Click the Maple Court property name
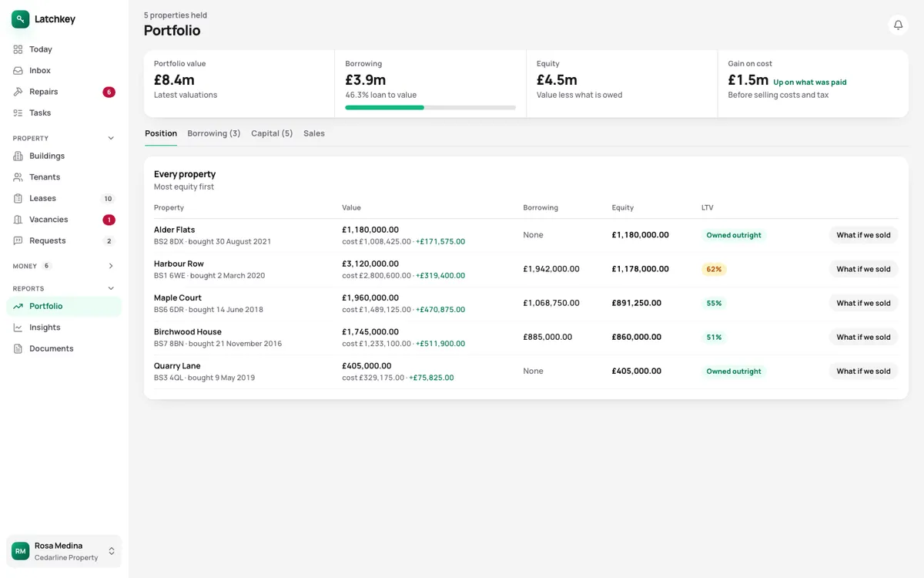The height and width of the screenshot is (578, 924). click(x=178, y=297)
